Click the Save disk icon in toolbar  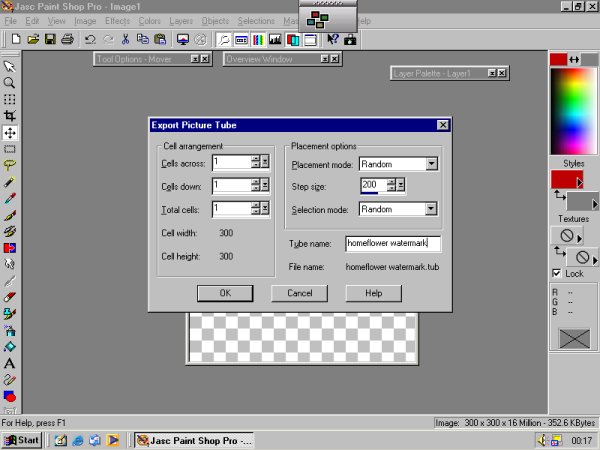(x=50, y=40)
